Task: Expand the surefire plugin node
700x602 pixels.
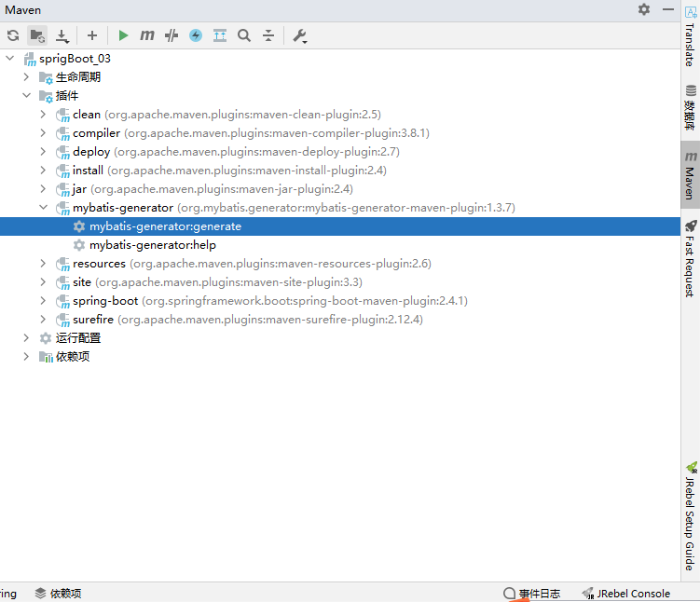Action: point(43,320)
